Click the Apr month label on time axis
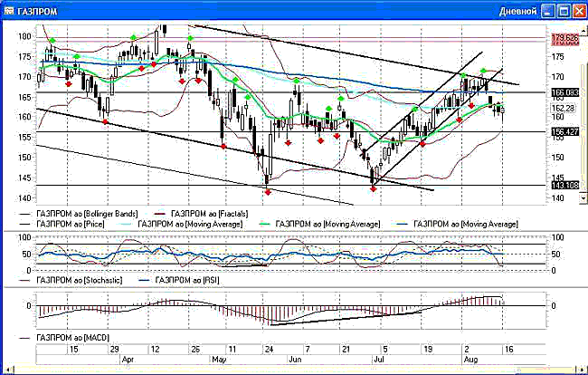 coord(128,360)
